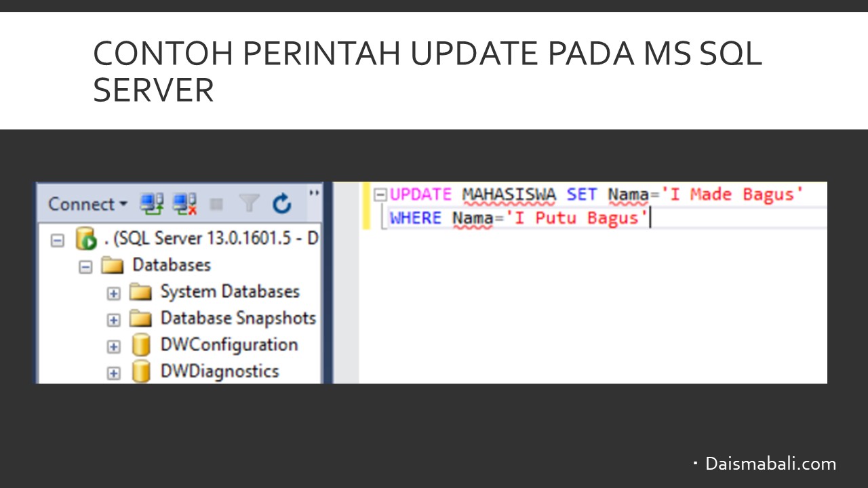Collapse the SQL Server root node

(58, 240)
